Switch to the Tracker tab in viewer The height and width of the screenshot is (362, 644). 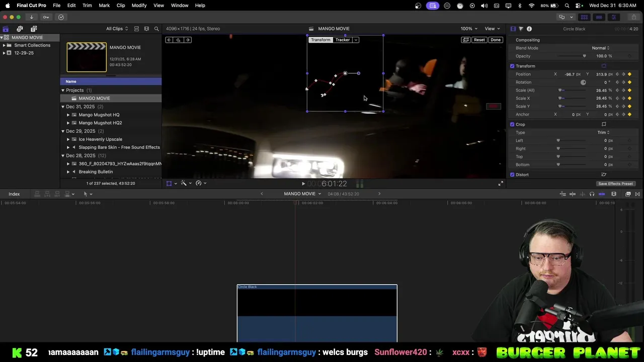click(x=343, y=40)
